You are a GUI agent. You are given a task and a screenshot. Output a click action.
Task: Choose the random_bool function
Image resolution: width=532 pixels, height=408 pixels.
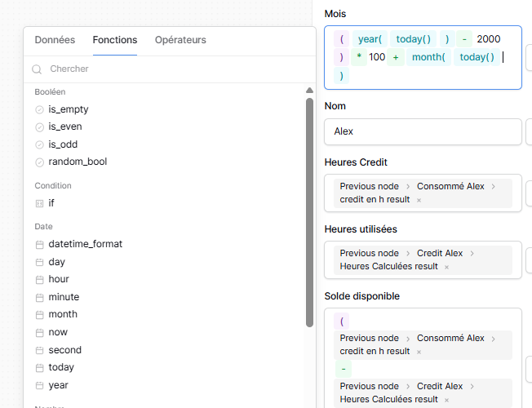point(78,162)
